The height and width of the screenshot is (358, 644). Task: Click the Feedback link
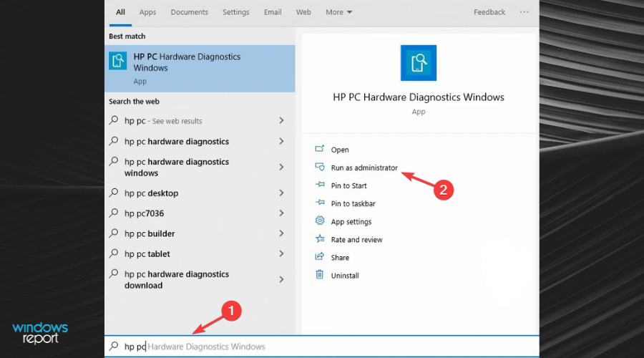point(489,12)
